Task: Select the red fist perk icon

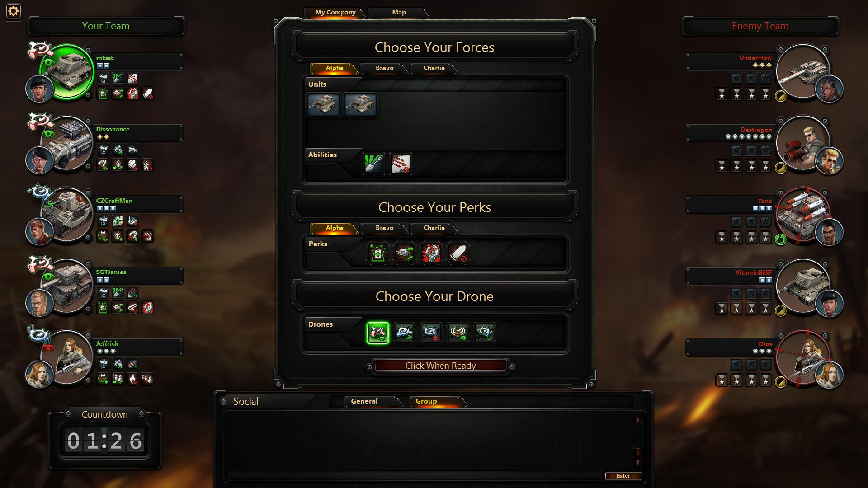Action: click(x=431, y=253)
